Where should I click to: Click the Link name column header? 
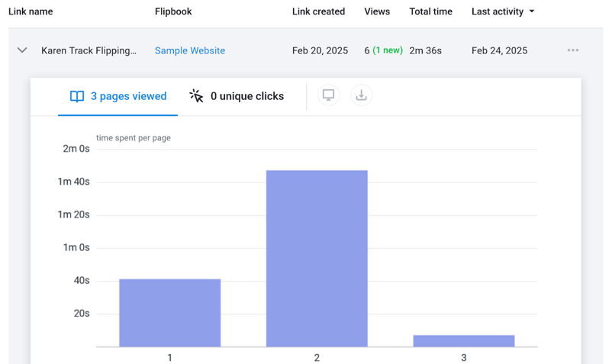pos(31,11)
